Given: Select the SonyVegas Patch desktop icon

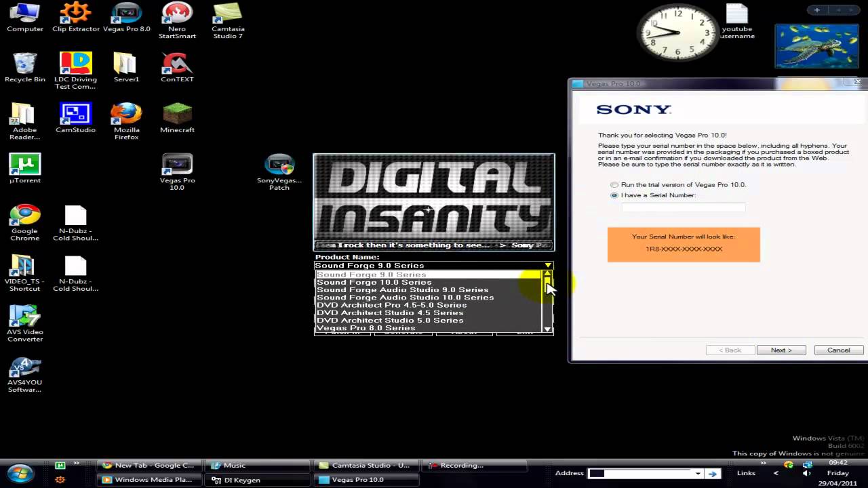Looking at the screenshot, I should coord(279,172).
